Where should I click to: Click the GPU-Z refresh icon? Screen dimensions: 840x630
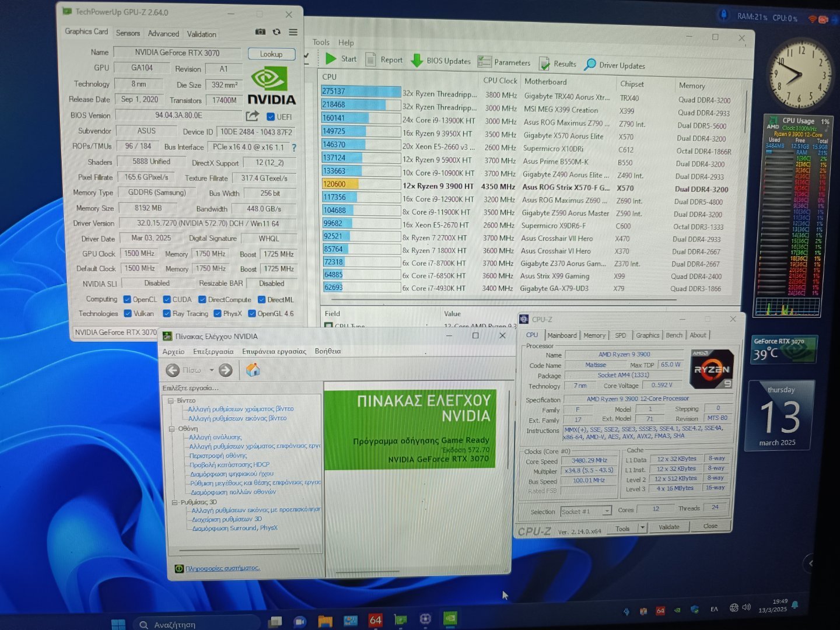(276, 32)
